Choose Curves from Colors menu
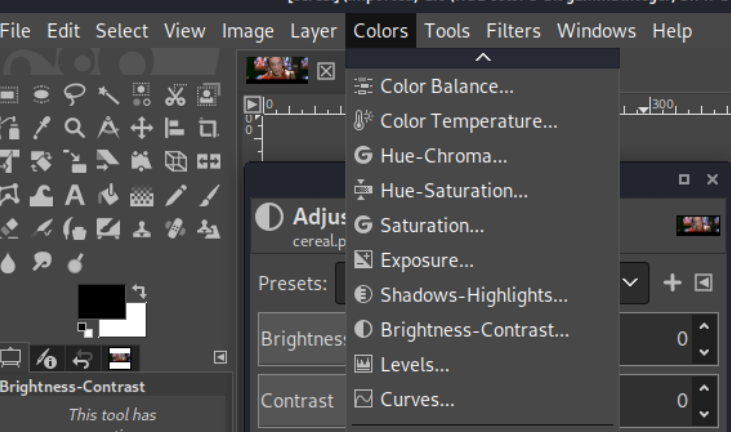 coord(417,400)
